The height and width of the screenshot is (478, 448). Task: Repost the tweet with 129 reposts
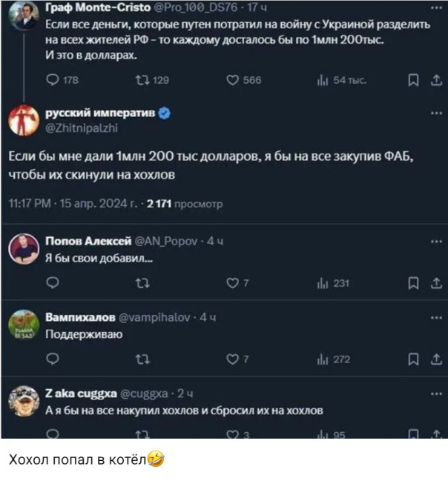tap(139, 80)
